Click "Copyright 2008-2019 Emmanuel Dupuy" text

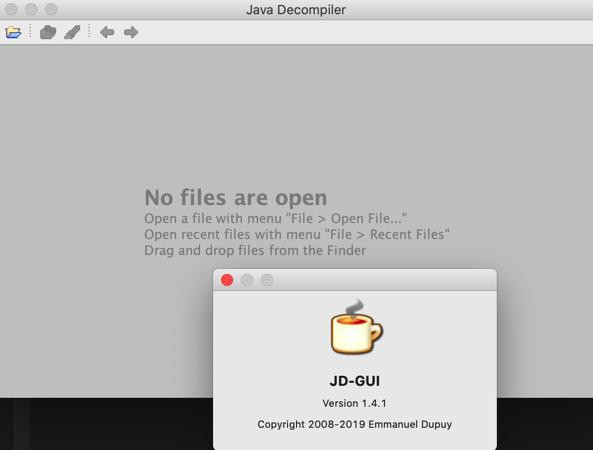[x=355, y=424]
